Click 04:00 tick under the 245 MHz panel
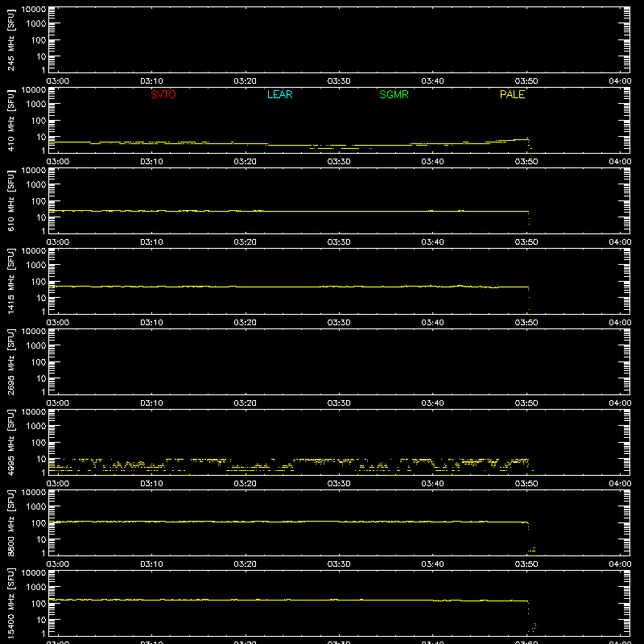Image resolution: width=644 pixels, height=644 pixels. point(620,81)
